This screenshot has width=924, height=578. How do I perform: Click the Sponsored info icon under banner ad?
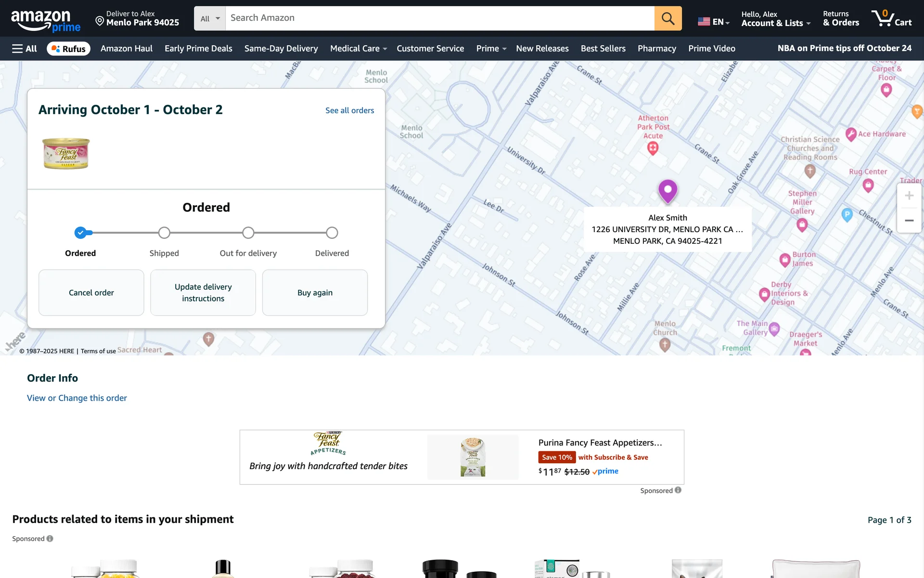coord(678,490)
